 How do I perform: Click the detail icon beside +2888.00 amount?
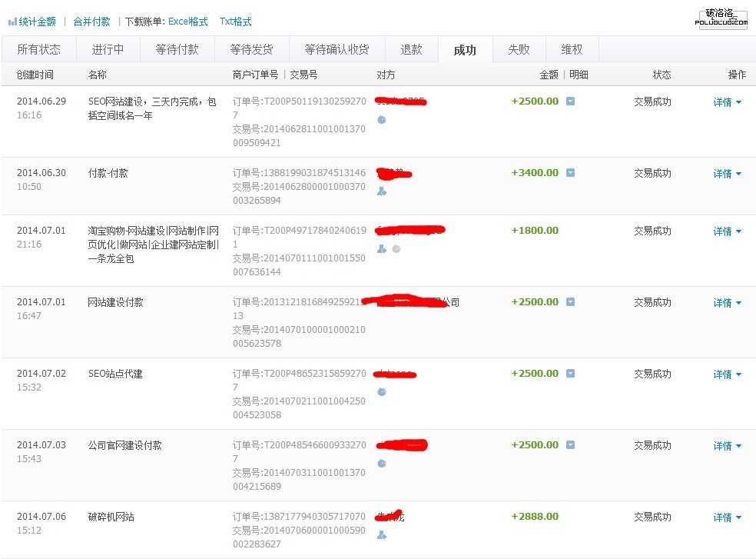click(x=570, y=517)
